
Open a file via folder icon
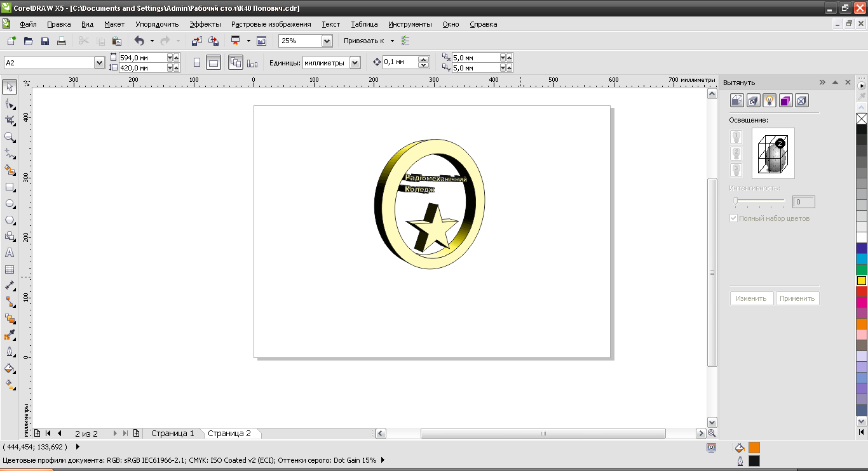[x=28, y=41]
